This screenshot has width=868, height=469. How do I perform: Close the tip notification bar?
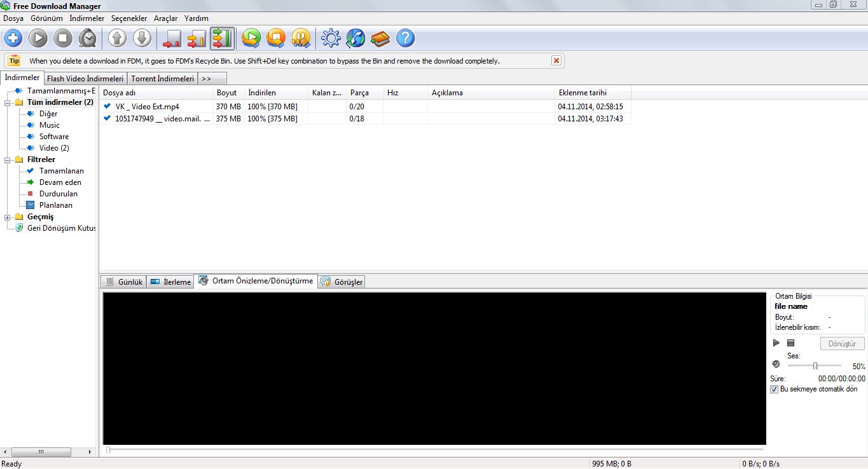pyautogui.click(x=556, y=61)
